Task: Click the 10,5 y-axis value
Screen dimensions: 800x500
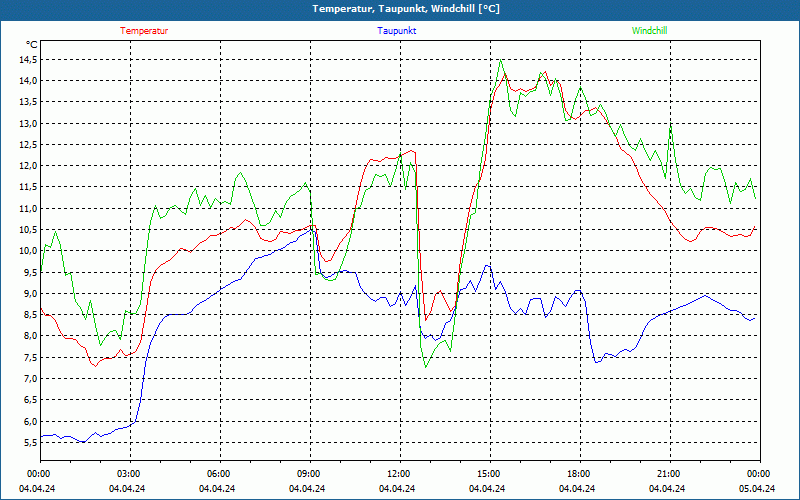Action: tap(29, 230)
